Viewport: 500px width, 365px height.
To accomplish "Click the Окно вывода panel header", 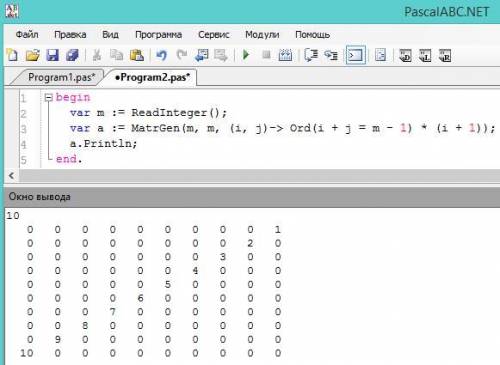I will click(x=252, y=197).
